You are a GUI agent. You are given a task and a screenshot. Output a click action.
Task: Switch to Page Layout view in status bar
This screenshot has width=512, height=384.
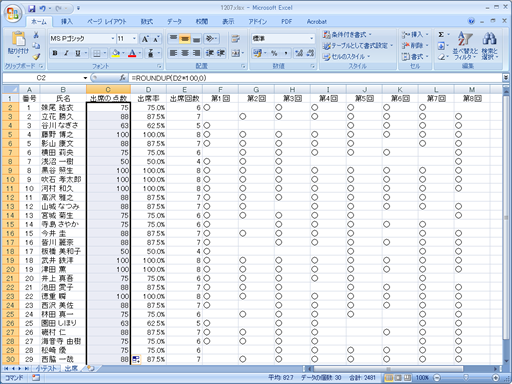[x=398, y=378]
